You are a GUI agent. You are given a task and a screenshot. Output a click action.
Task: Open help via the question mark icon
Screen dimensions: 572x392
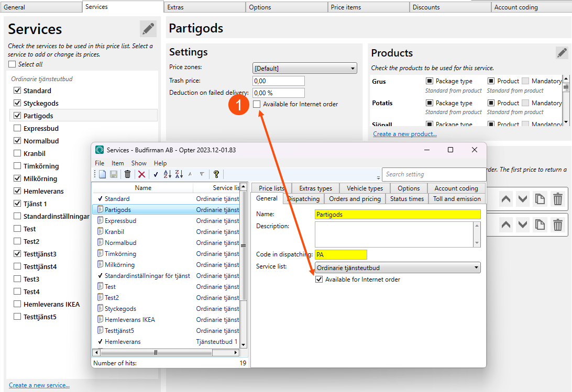[216, 174]
